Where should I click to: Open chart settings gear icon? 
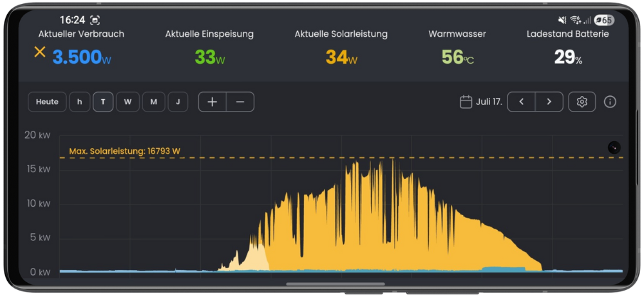[582, 102]
